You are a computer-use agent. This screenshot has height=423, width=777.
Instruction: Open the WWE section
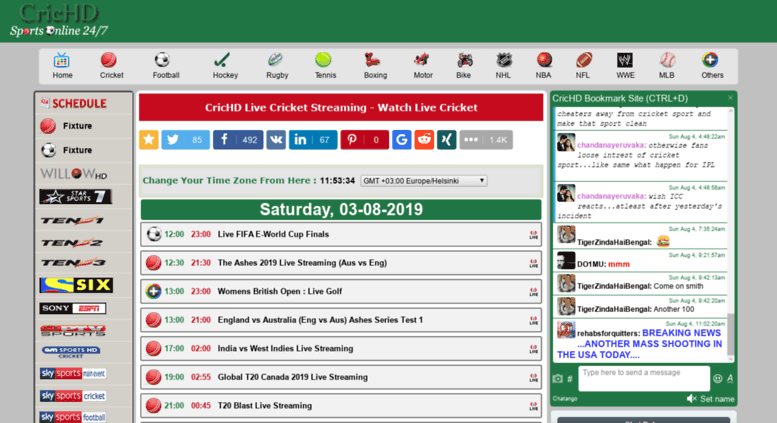point(625,66)
